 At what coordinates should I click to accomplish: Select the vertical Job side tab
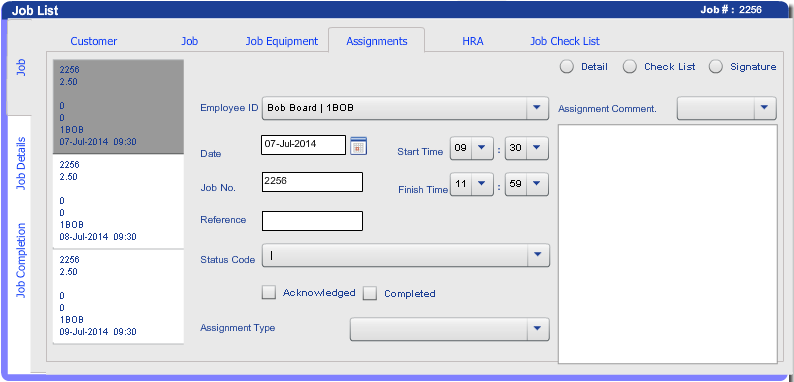click(x=20, y=67)
